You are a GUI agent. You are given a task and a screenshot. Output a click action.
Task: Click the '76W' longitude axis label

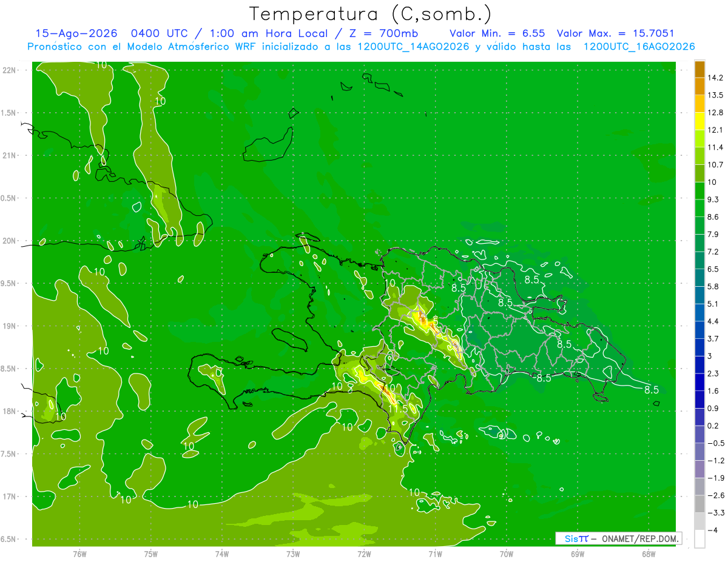[79, 554]
